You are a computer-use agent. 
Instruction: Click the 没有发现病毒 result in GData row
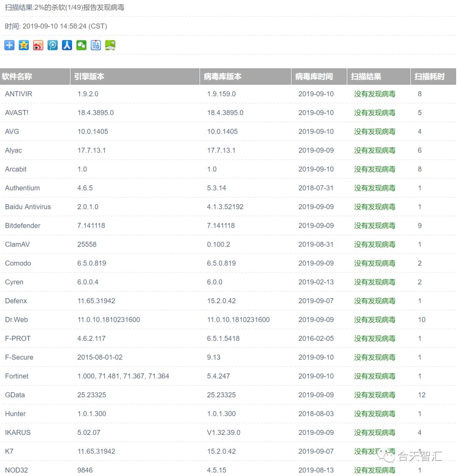pos(375,395)
